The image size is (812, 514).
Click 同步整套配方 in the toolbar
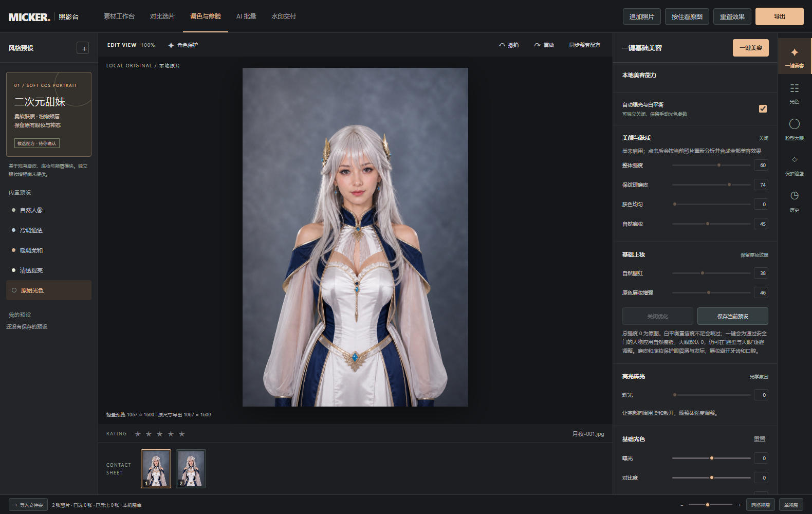(585, 45)
